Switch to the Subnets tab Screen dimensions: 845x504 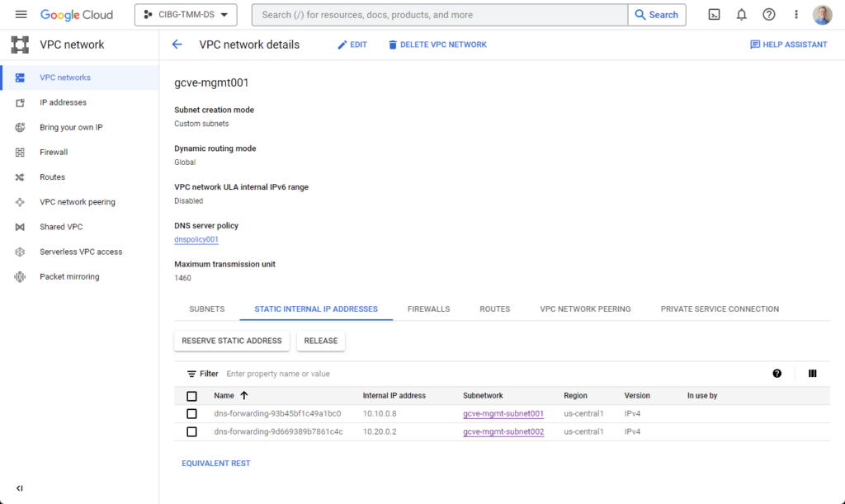[x=207, y=309]
